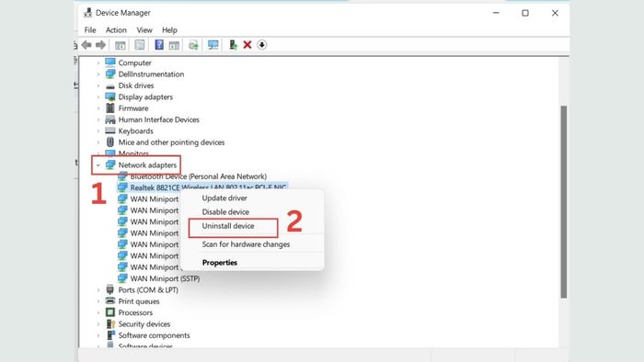Click the Software components icon
The image size is (644, 362).
tap(110, 335)
